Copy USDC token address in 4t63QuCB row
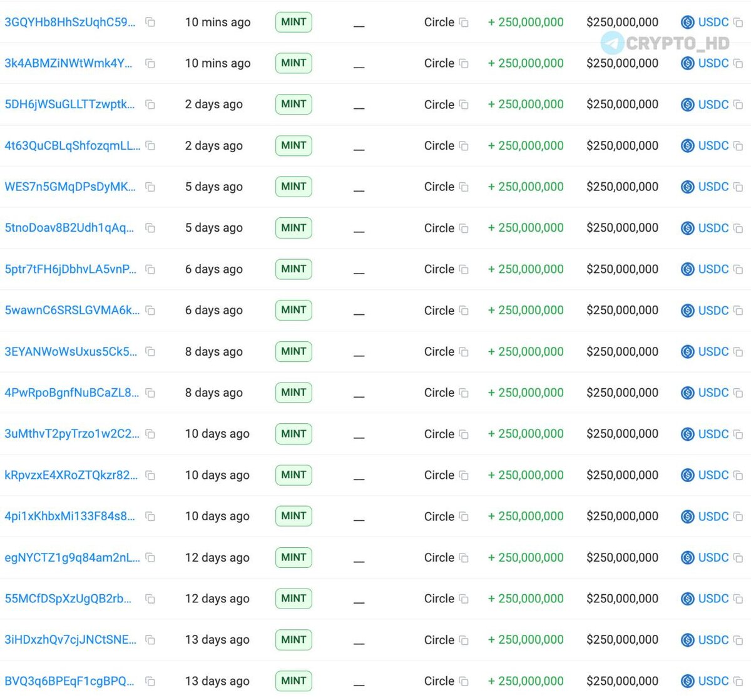This screenshot has width=751, height=700. click(x=738, y=146)
